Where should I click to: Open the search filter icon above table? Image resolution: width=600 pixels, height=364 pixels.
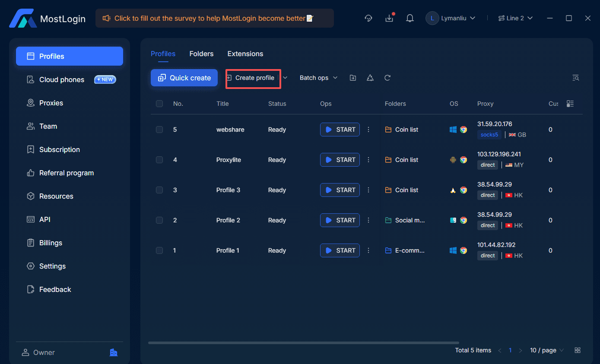point(575,78)
